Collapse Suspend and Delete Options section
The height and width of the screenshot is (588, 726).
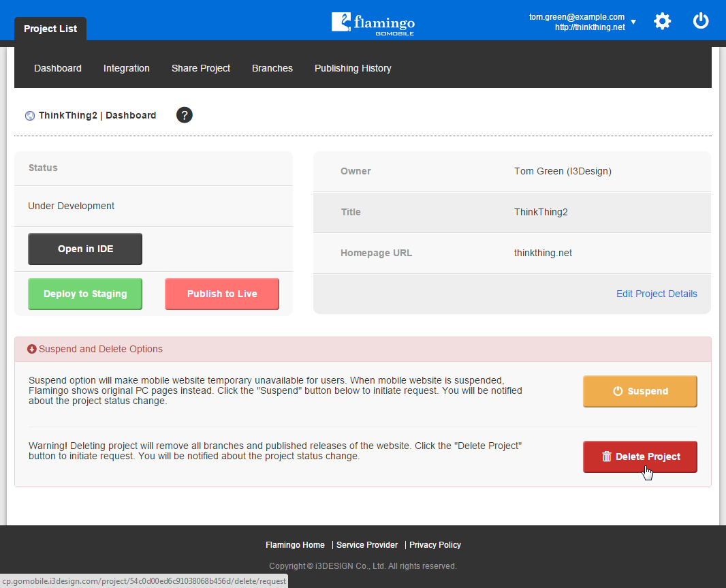[x=363, y=349]
